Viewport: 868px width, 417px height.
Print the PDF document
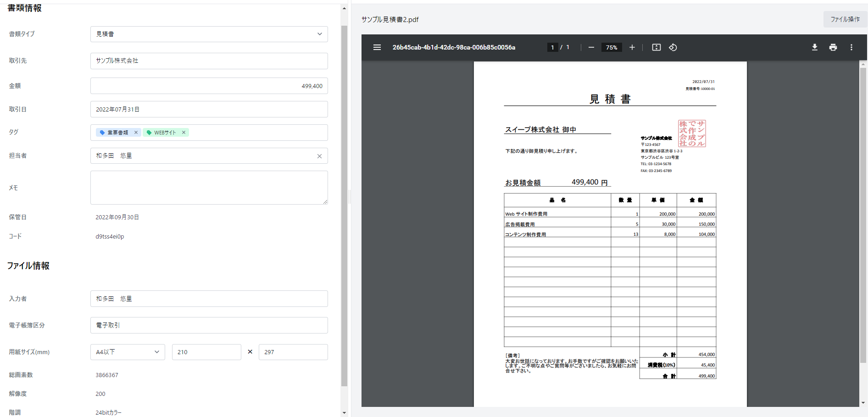833,47
